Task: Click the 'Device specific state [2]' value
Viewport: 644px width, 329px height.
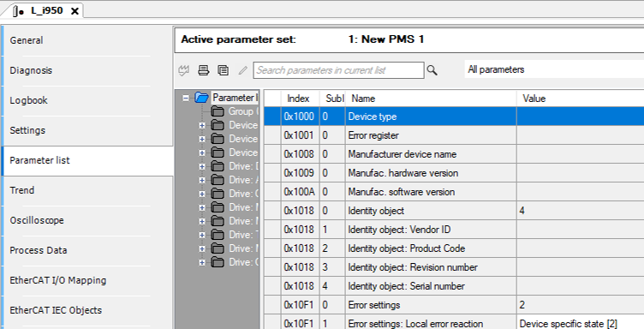Action: (x=568, y=324)
